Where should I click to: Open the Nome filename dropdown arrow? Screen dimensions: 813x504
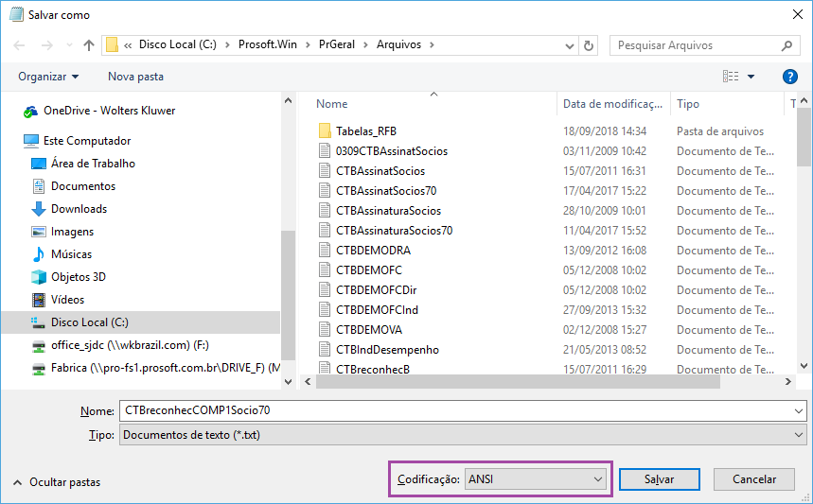pos(799,411)
